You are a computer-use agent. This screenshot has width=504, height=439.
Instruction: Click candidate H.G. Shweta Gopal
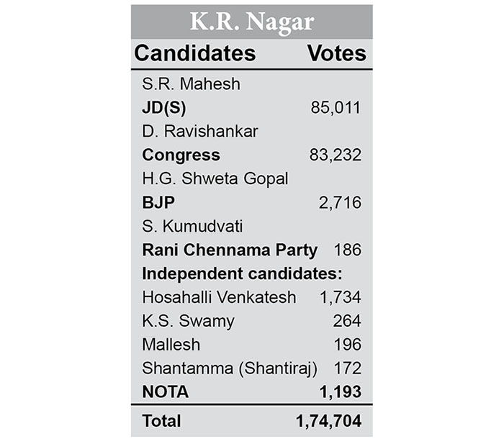(x=215, y=179)
